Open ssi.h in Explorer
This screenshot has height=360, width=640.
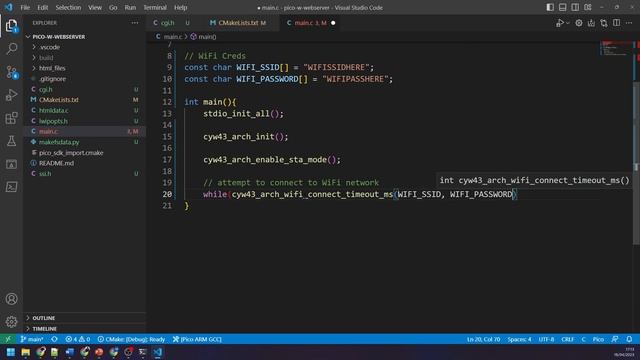click(45, 174)
